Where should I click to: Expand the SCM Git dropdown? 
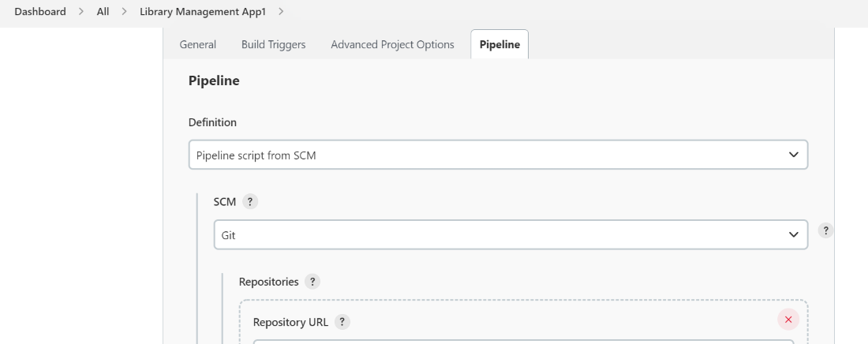510,234
